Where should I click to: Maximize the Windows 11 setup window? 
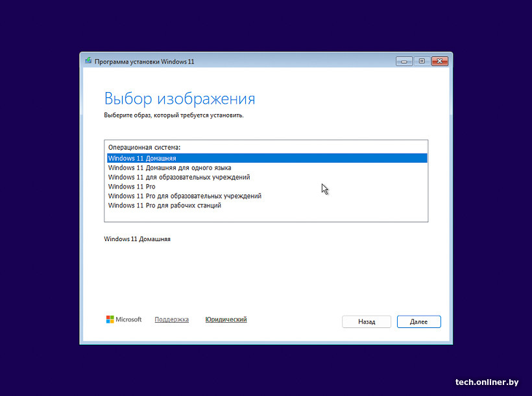tap(422, 62)
